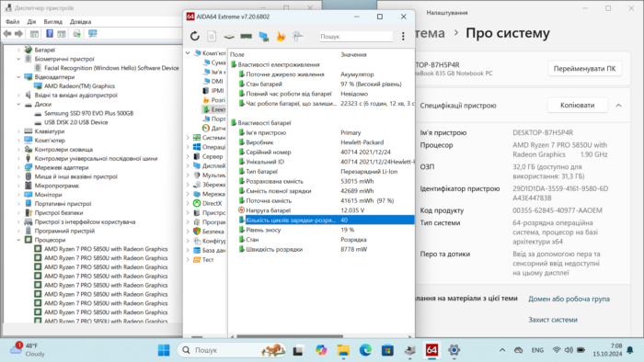Screen dimensions: 644x362
Task: Open the Захист системи link
Action: [x=553, y=320]
